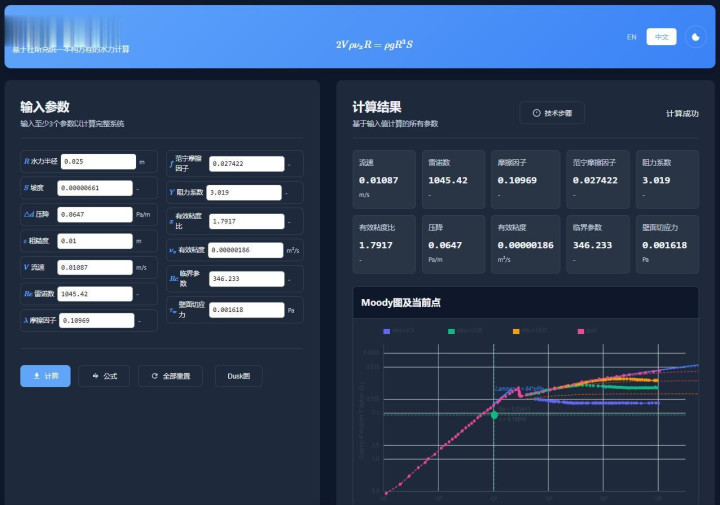Select the 范宁摩擦因子 result card value 0.027422
Viewport: 720px width, 505px height.
coord(595,180)
